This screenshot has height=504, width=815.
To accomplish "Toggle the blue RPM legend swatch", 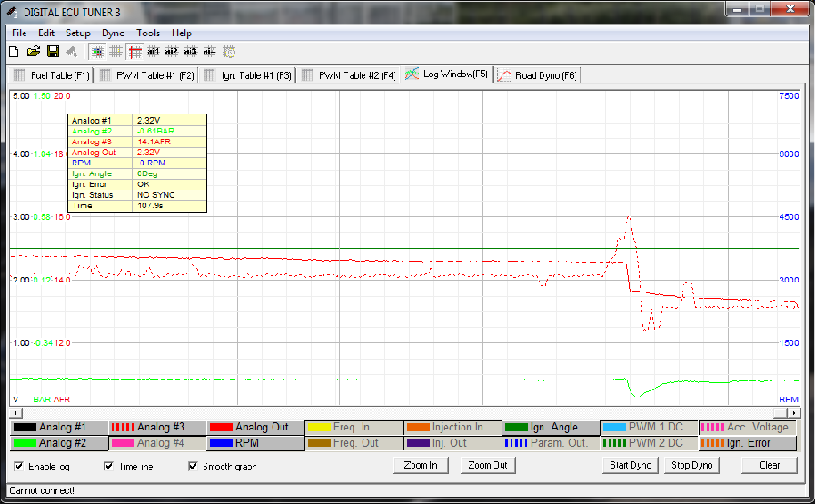I will 224,443.
